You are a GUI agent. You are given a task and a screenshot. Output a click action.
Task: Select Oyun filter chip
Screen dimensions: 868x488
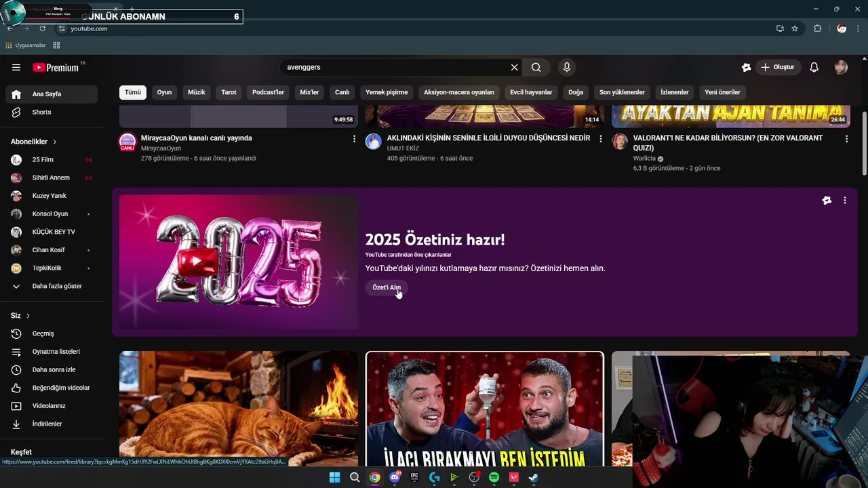pyautogui.click(x=165, y=92)
